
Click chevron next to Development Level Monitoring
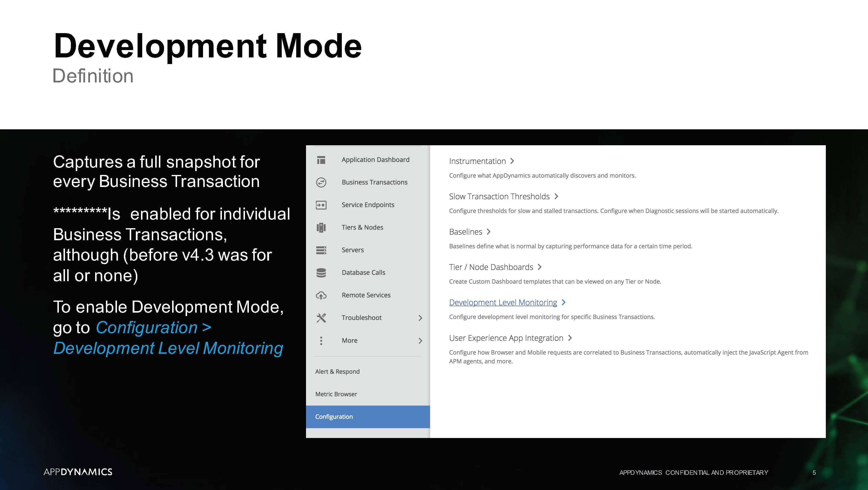(x=564, y=303)
